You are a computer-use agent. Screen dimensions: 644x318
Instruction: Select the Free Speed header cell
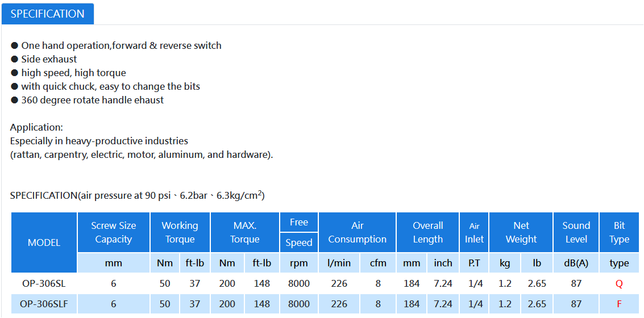(x=299, y=232)
